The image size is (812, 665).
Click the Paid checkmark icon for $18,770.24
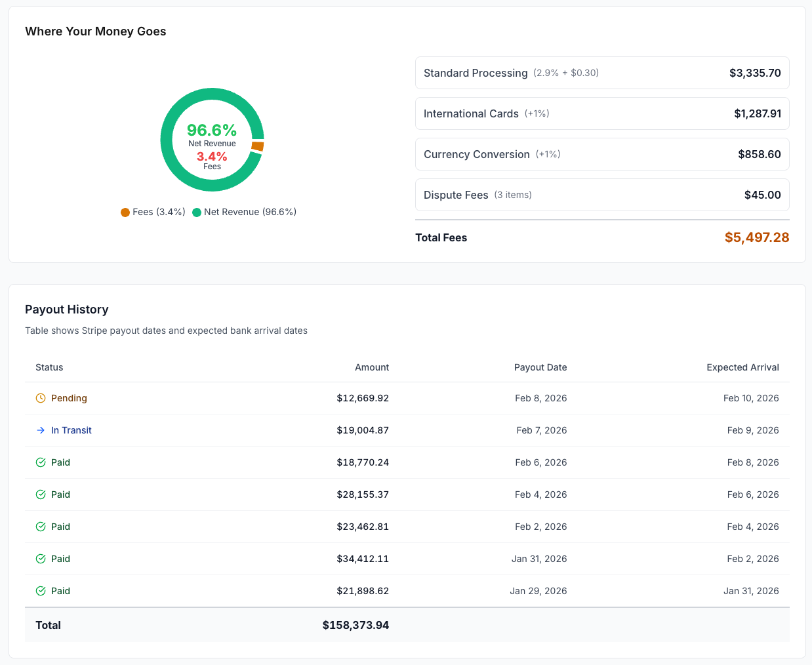click(41, 462)
